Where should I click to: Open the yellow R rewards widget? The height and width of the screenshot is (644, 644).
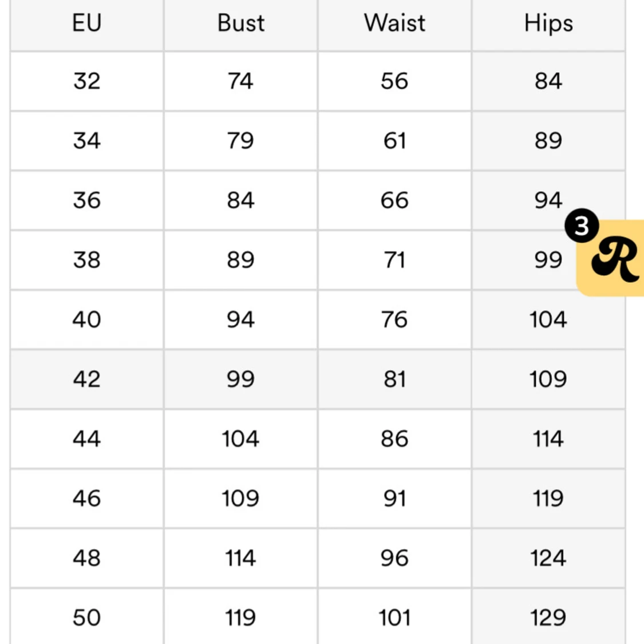click(x=611, y=258)
